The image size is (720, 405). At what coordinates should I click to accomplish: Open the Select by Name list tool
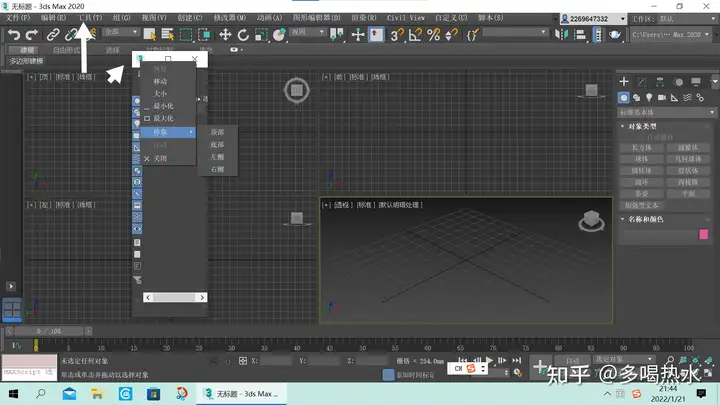pyautogui.click(x=168, y=34)
